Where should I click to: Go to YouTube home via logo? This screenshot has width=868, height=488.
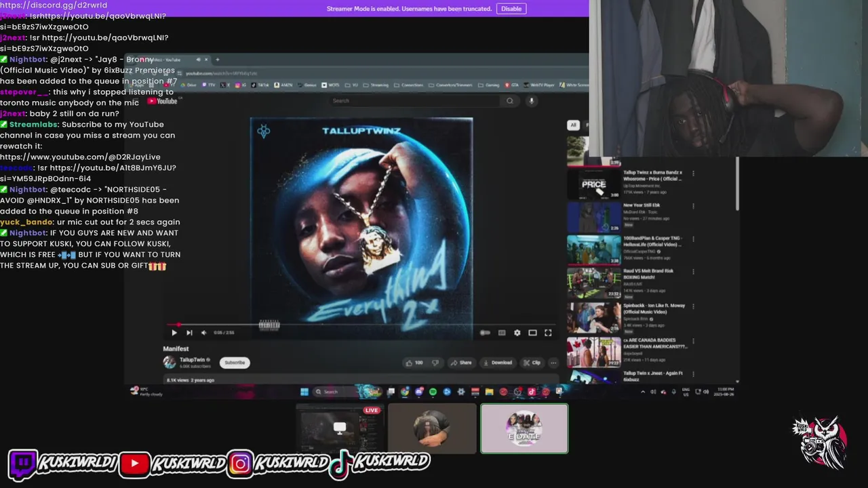pos(163,101)
